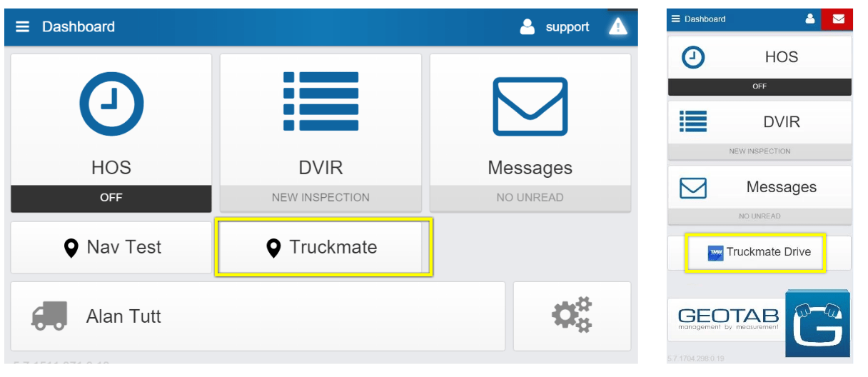This screenshot has height=377, width=868.
Task: Click the support username text
Action: tap(567, 27)
